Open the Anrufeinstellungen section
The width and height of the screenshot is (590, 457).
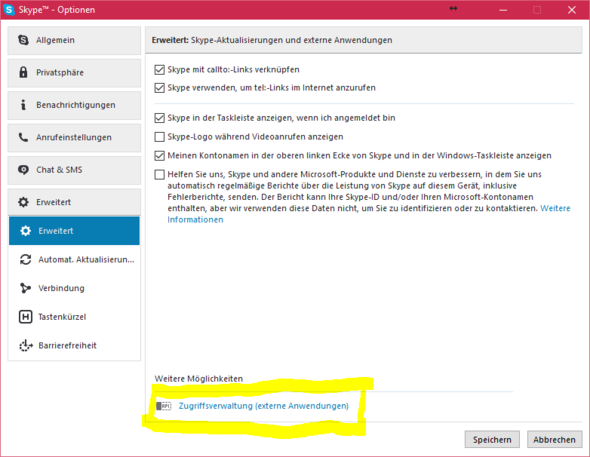tap(74, 137)
